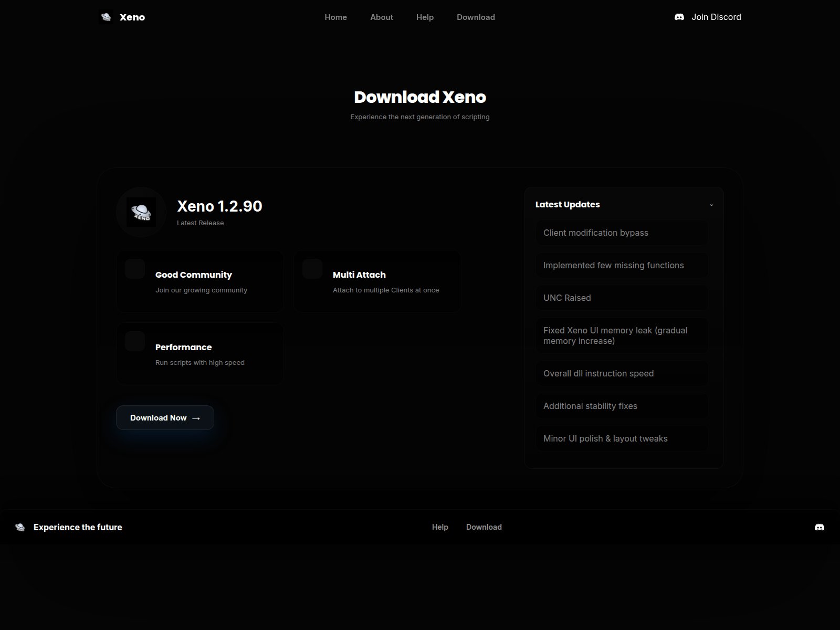Image resolution: width=840 pixels, height=630 pixels.
Task: Click the Client modification bypass update
Action: tap(622, 233)
